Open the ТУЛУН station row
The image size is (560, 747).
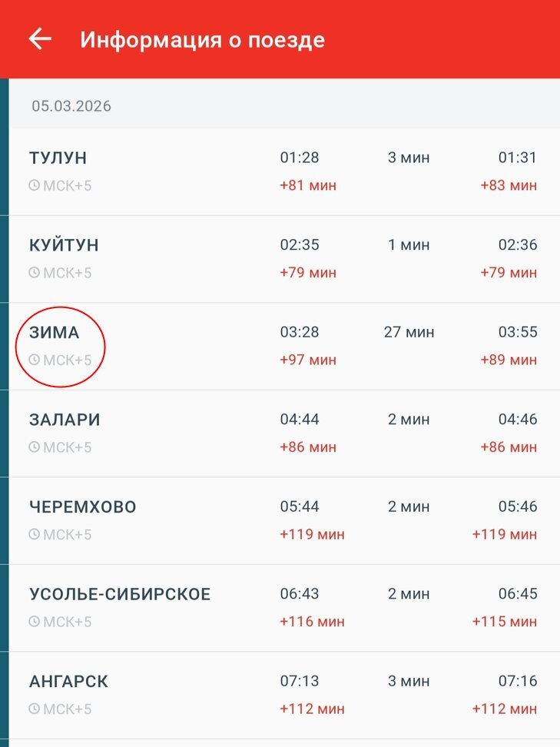pos(58,158)
